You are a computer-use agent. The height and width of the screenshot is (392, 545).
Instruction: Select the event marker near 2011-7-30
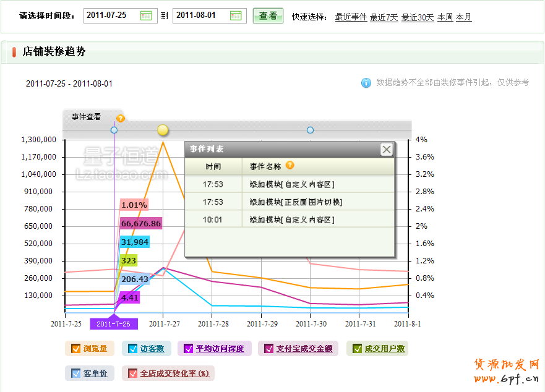310,130
